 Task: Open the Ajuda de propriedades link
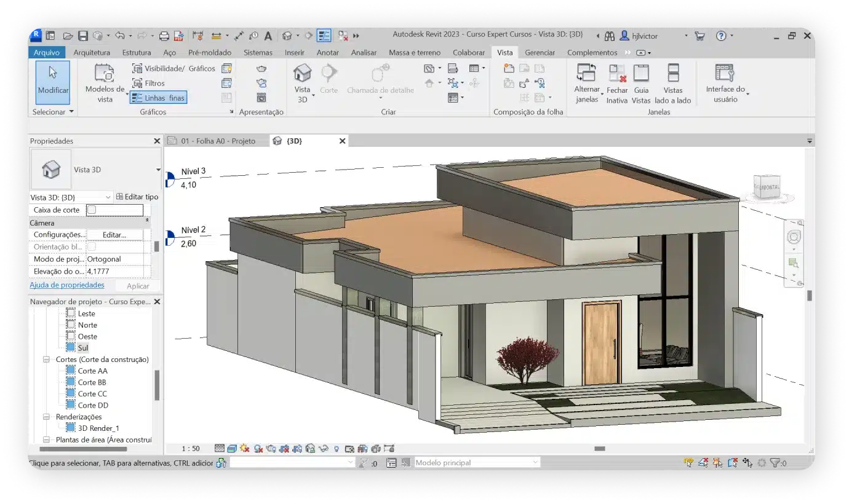pos(67,285)
